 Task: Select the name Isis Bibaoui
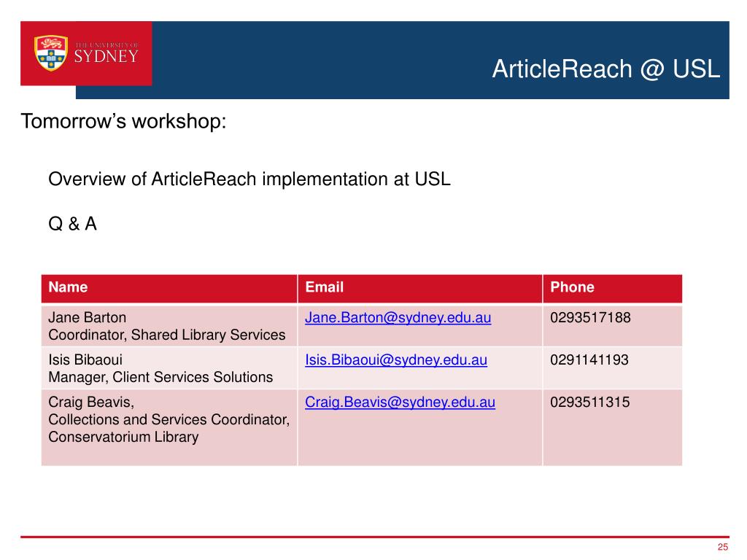(x=85, y=360)
